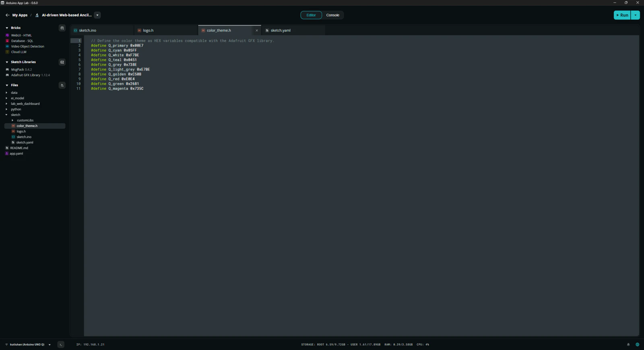Open the add brick icon in Bricks header
The image size is (644, 350).
tap(62, 28)
